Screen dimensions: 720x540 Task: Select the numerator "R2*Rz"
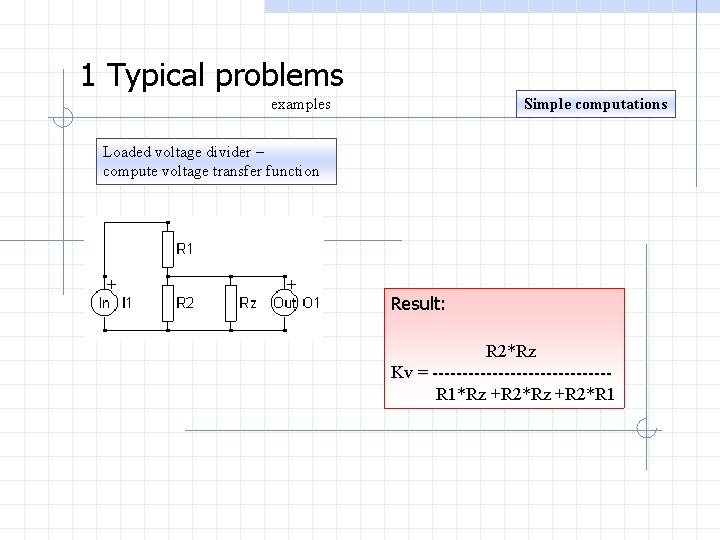tap(511, 351)
